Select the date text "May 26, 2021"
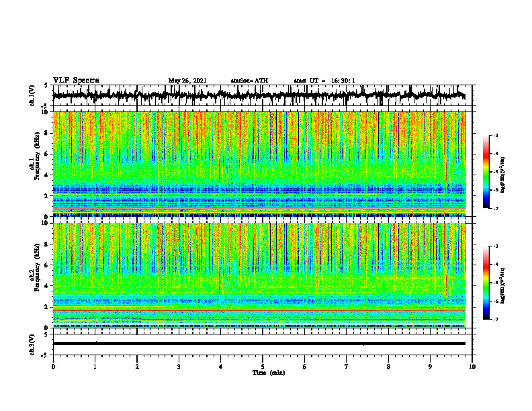Viewport: 532px width, 411px height. pos(187,81)
